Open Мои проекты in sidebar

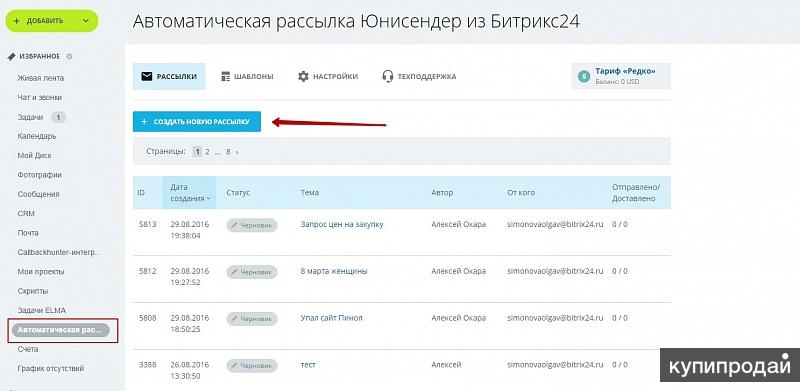click(41, 272)
